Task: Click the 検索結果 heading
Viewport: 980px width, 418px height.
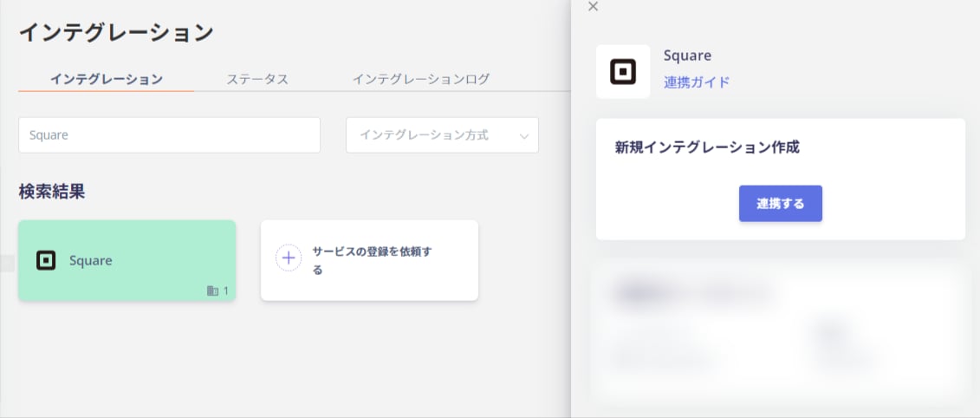Action: point(52,192)
